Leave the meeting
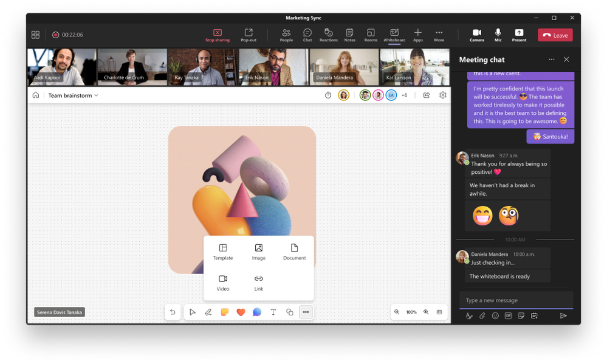This screenshot has height=364, width=607. pos(555,35)
